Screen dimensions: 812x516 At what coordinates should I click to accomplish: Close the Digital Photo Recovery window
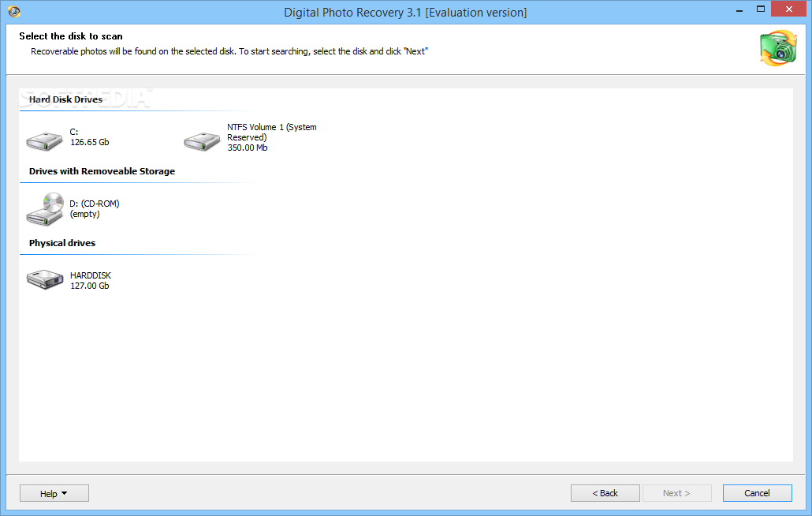(789, 9)
